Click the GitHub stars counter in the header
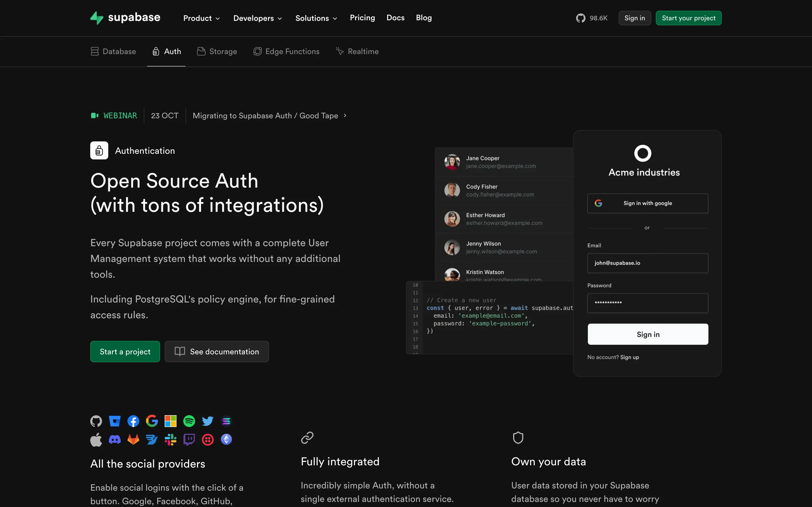Screen dimensions: 812x507 pos(592,18)
